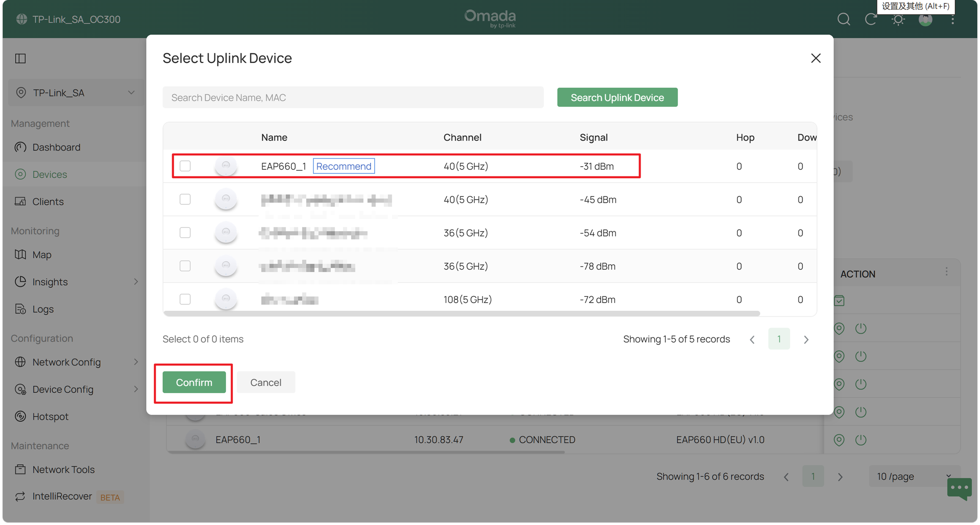This screenshot has height=525, width=980.
Task: Click the EAP660 HD(EU) v1.0 model text
Action: click(720, 440)
